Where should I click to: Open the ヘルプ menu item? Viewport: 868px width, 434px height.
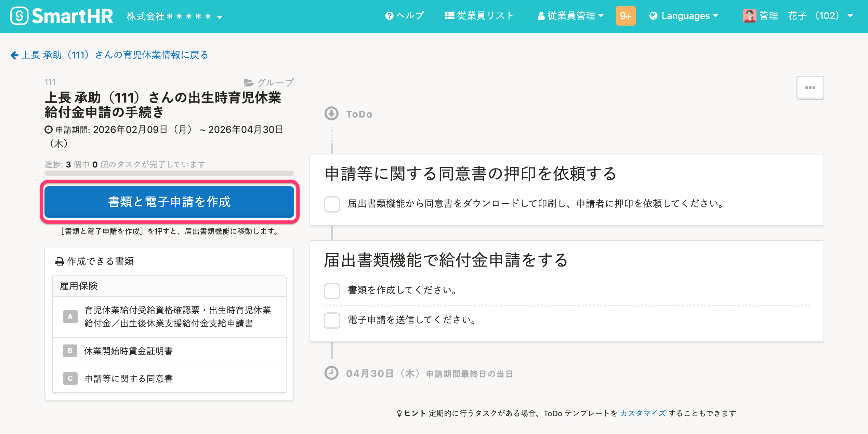tap(405, 16)
